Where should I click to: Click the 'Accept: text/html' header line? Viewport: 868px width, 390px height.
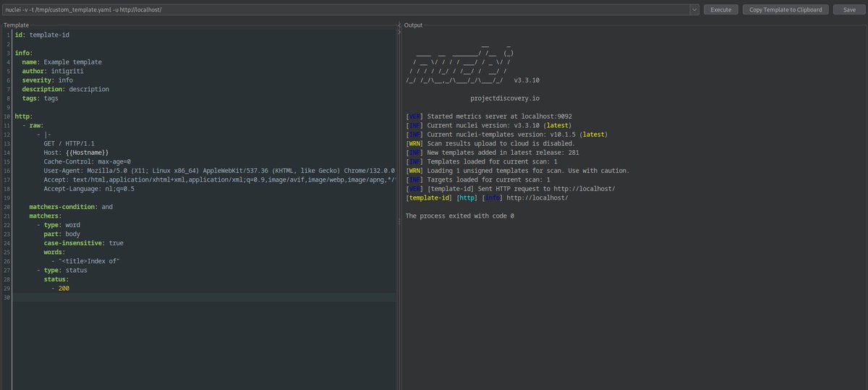(218, 179)
